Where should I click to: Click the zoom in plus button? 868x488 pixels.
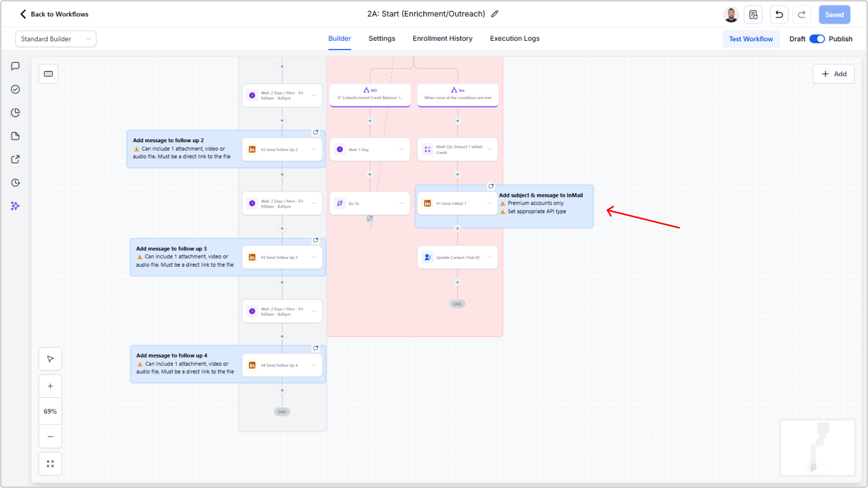tap(50, 386)
